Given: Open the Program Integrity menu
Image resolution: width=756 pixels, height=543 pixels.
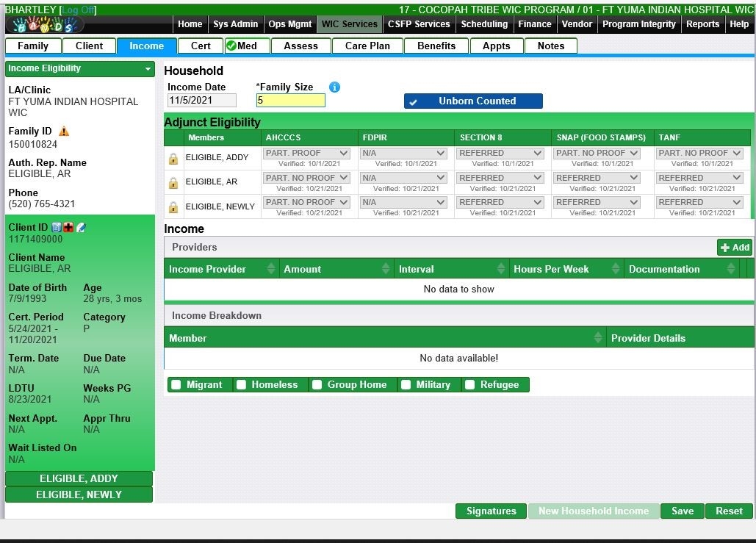Looking at the screenshot, I should tap(638, 24).
